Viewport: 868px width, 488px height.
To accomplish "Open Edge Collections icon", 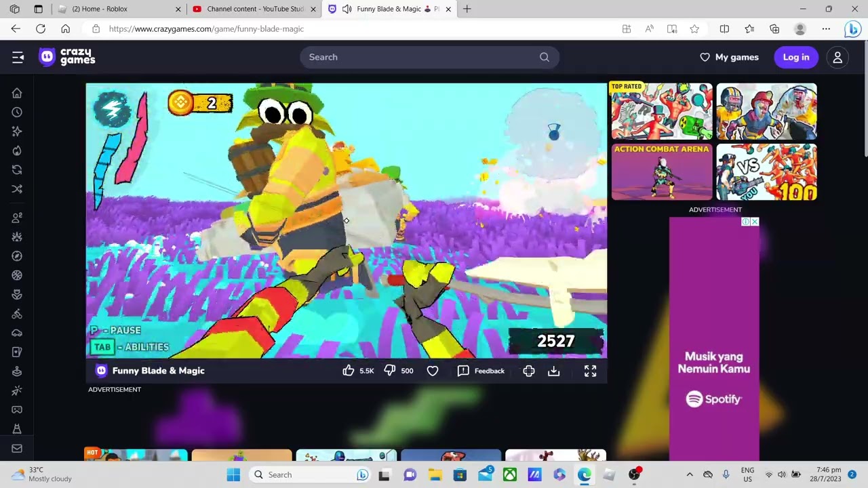I will point(774,29).
